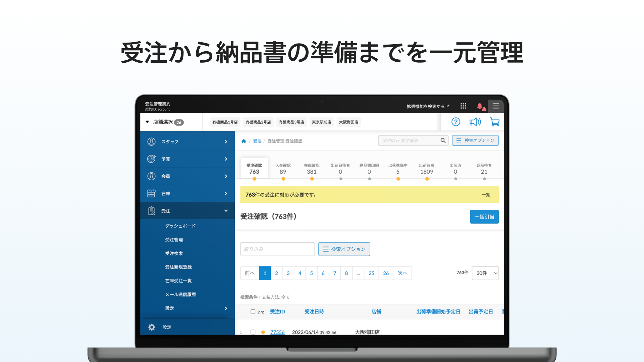Viewport: 644px width, 362px height.
Task: Open the 30件 per-page dropdown
Action: (485, 273)
